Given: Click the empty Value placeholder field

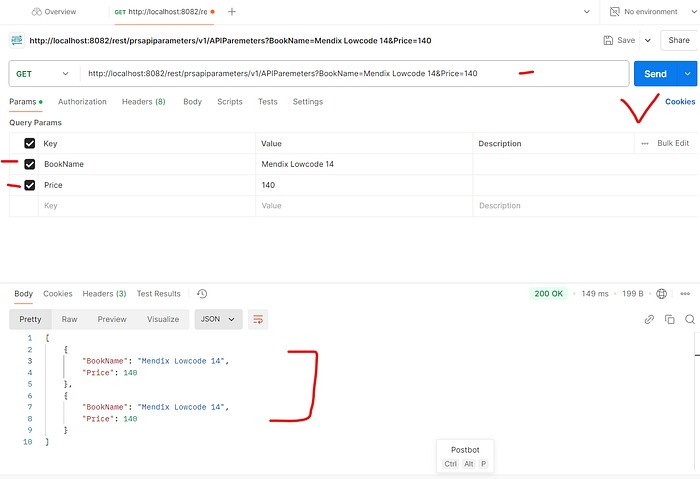Looking at the screenshot, I should click(364, 206).
